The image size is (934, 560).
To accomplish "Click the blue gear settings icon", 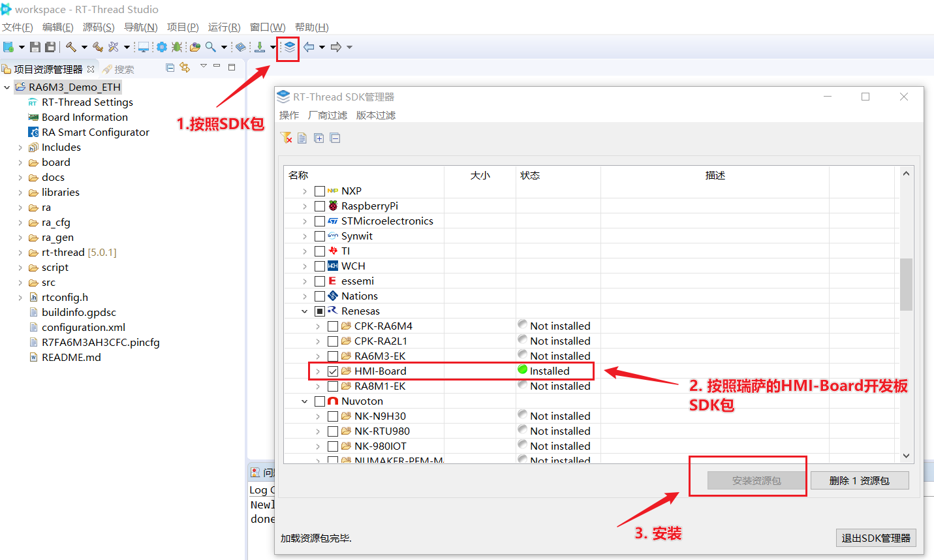I will point(161,47).
